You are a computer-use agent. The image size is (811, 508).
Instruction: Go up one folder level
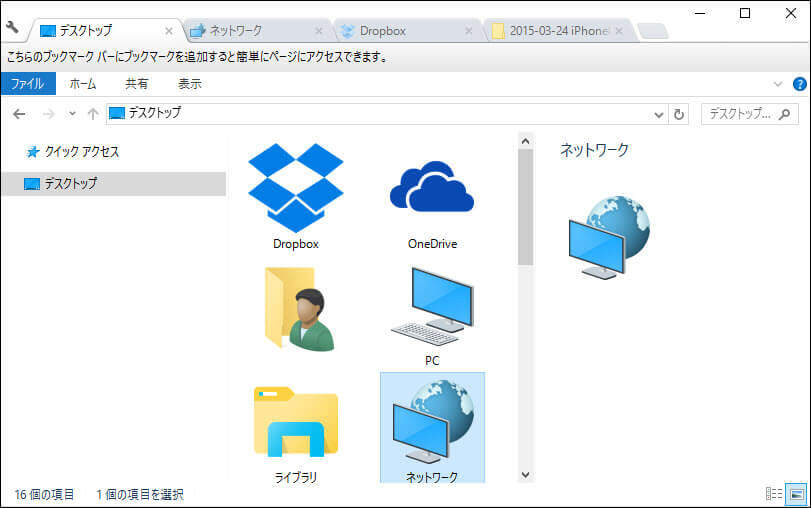pyautogui.click(x=93, y=114)
